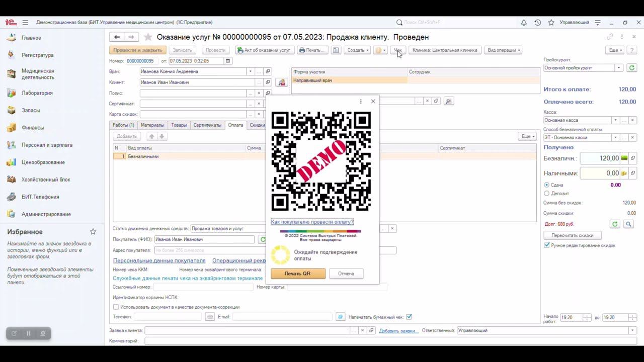This screenshot has height=362, width=644.
Task: Clear the Полис field
Action: (259, 93)
